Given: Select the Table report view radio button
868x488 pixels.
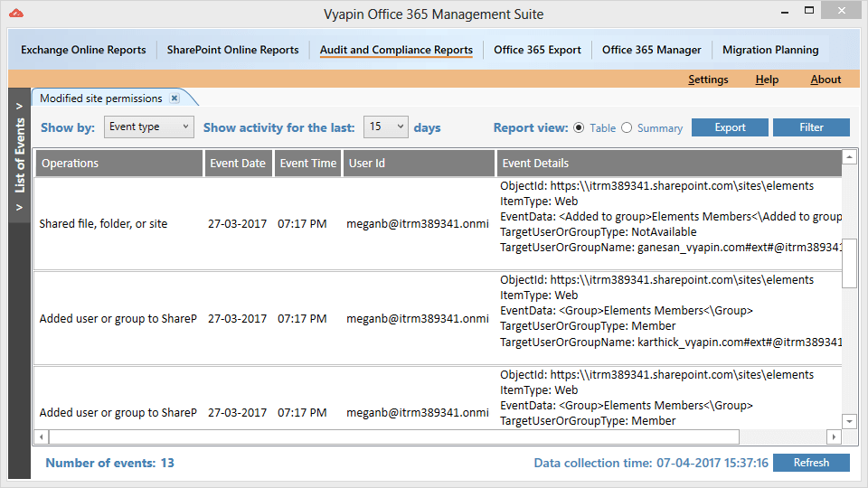Looking at the screenshot, I should coord(579,127).
